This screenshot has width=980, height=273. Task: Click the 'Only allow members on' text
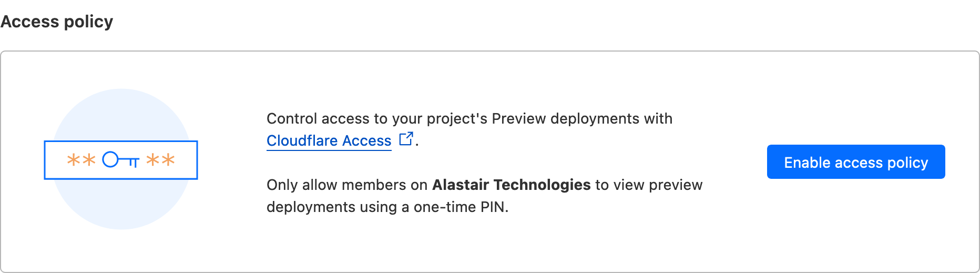pos(347,185)
